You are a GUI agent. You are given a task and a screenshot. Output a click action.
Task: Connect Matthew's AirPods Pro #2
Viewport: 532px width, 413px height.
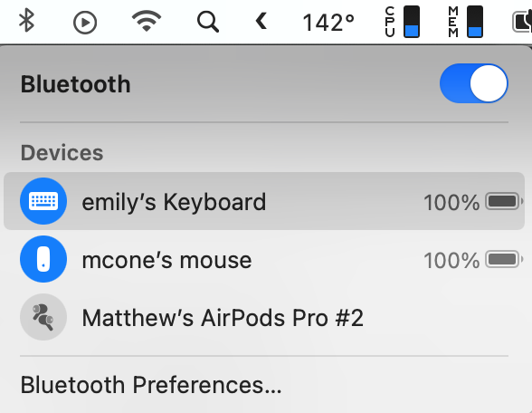pos(264,317)
